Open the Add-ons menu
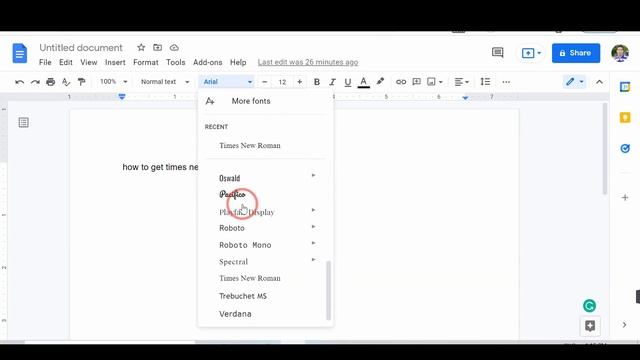 pos(207,62)
